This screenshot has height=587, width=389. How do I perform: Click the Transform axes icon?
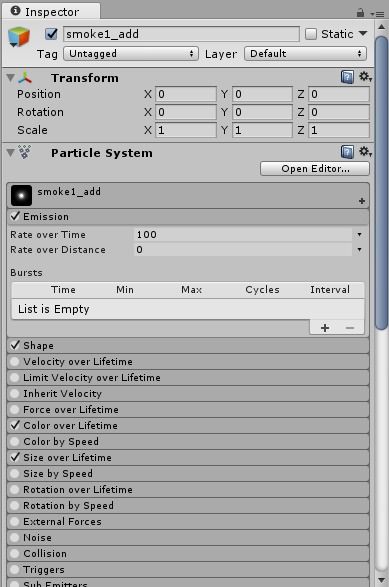point(25,78)
